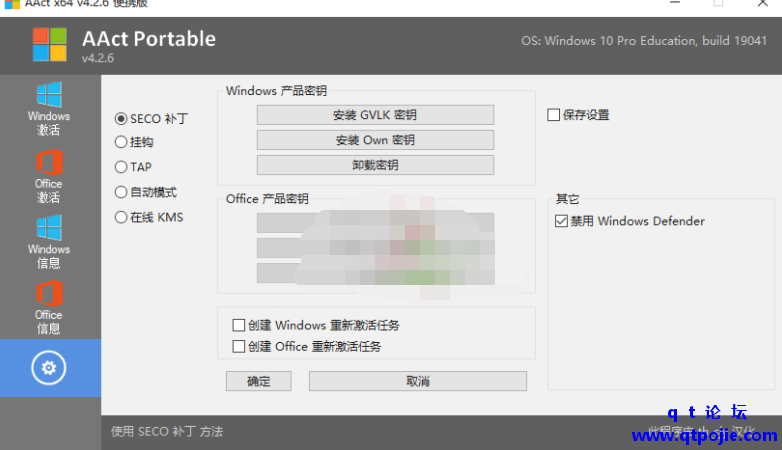Viewport: 782px width, 450px height.
Task: Confirm with the 确定 button
Action: pos(258,381)
